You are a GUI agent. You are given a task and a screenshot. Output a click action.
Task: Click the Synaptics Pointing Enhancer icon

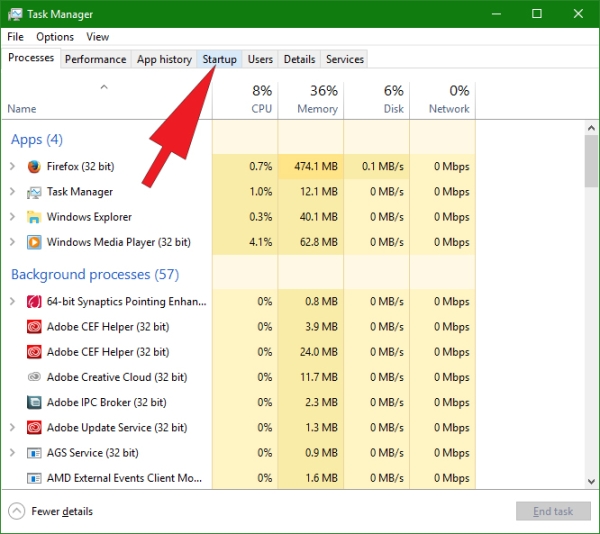click(34, 302)
